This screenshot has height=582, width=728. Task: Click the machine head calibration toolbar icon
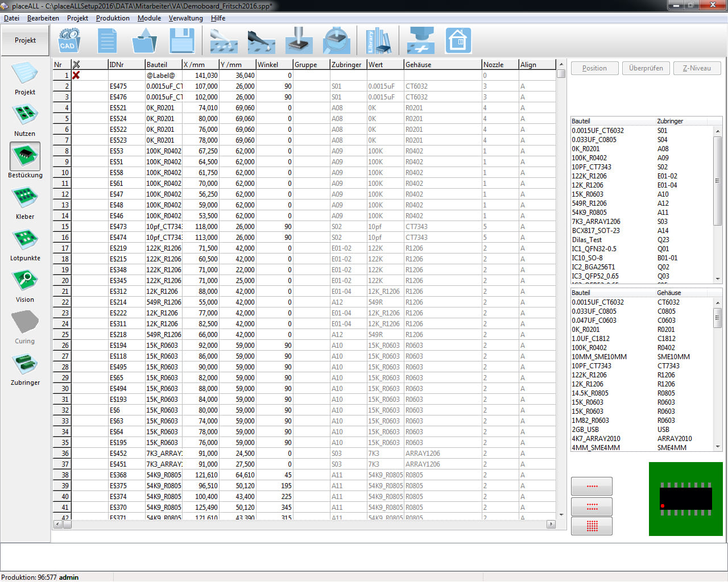click(x=421, y=41)
